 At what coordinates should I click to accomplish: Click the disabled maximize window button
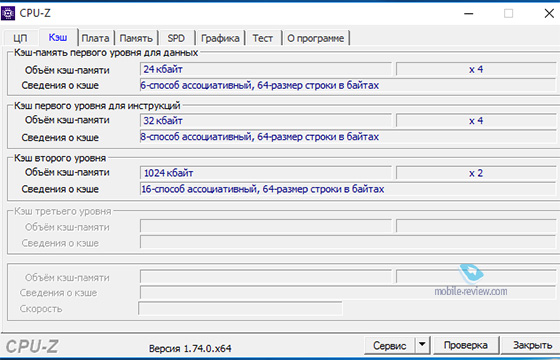[509, 14]
